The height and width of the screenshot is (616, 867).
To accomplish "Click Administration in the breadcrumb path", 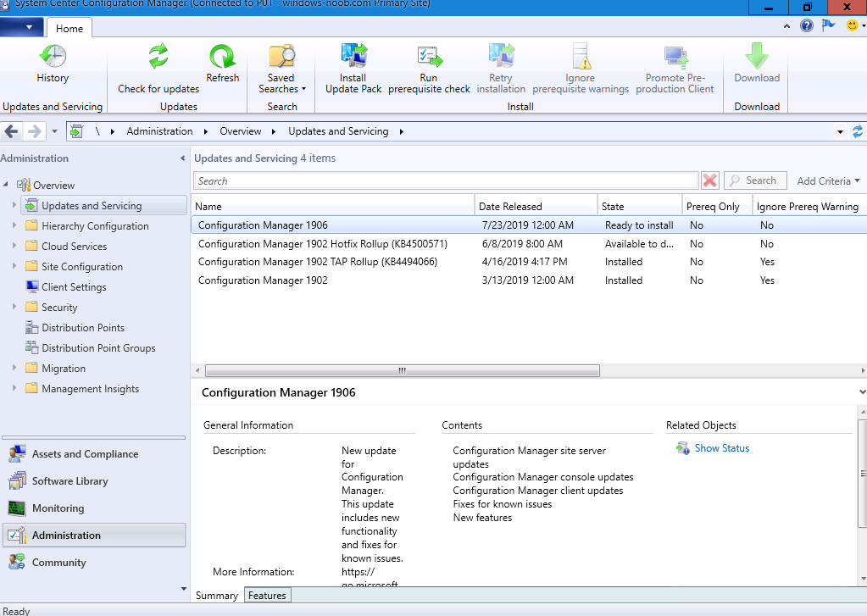I will point(159,131).
